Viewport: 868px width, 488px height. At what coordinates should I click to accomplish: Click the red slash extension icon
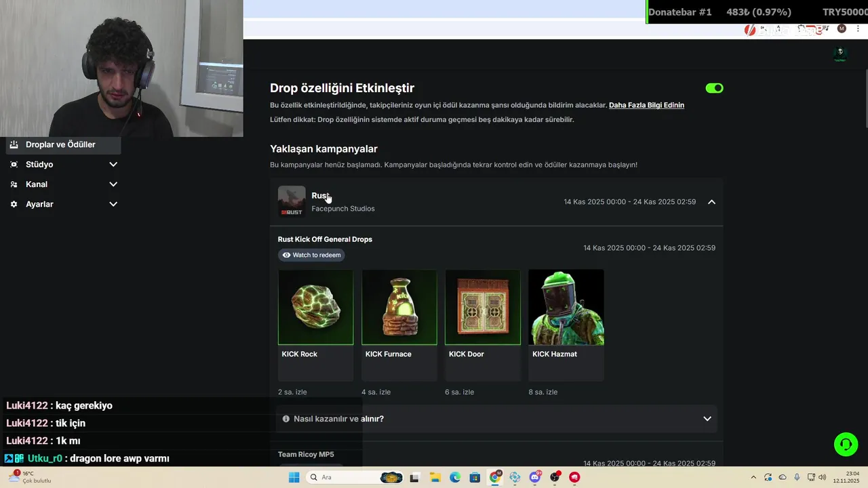750,30
